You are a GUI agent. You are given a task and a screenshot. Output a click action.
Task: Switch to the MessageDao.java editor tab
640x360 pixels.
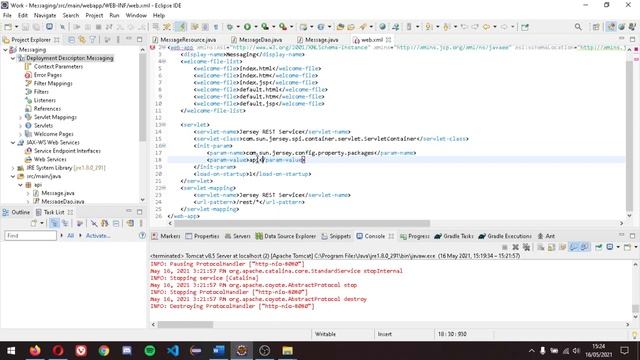pyautogui.click(x=256, y=40)
